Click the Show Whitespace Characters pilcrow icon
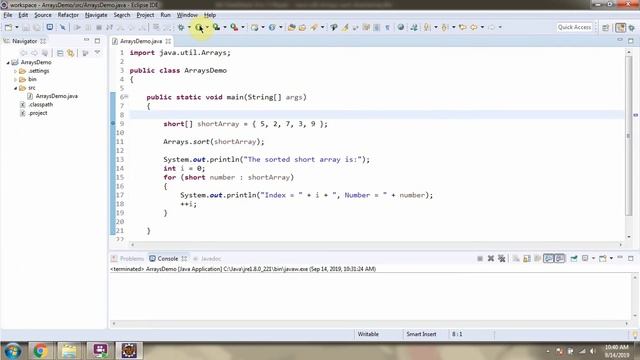Screen dimensions: 640x360 coord(387,27)
